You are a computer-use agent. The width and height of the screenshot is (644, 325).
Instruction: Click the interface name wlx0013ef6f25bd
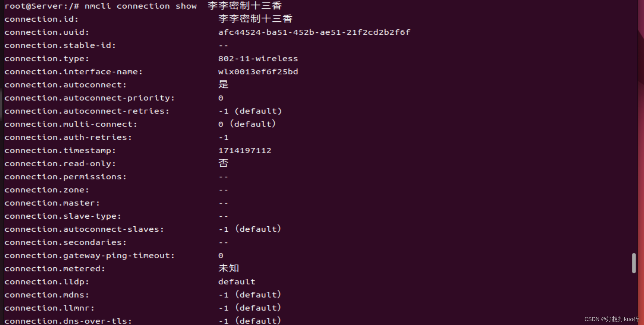click(258, 72)
